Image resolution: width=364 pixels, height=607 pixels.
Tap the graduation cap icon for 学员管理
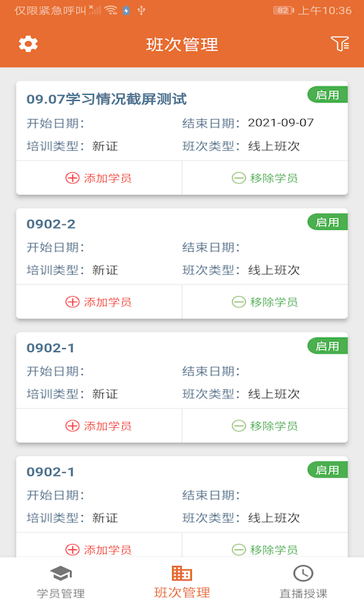click(x=61, y=574)
